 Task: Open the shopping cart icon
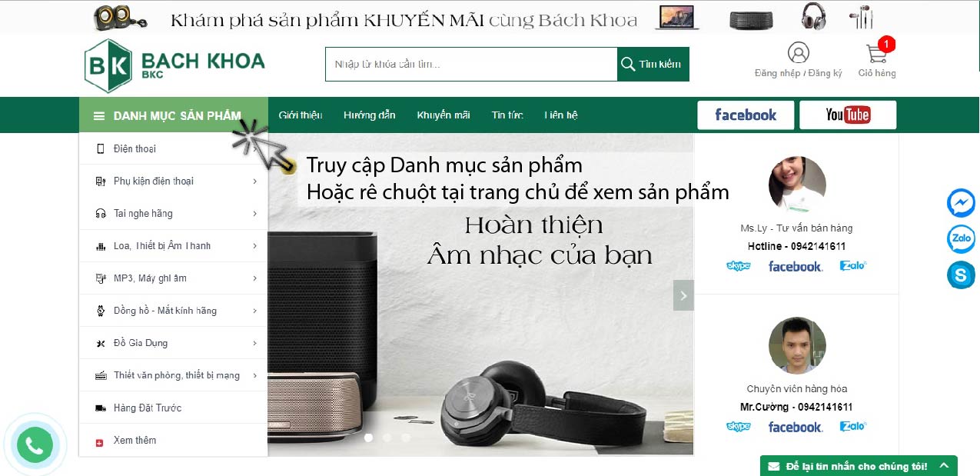tap(876, 52)
